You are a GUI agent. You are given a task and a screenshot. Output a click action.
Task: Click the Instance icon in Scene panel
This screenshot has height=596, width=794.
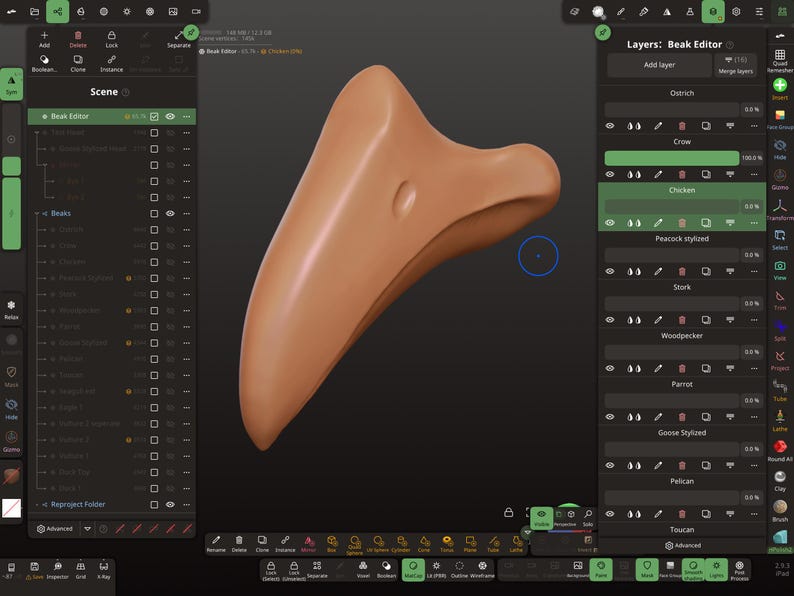pyautogui.click(x=111, y=63)
